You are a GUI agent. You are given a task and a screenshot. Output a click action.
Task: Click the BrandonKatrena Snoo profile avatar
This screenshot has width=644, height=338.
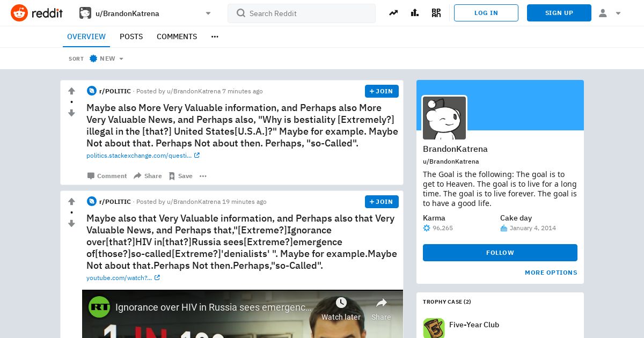tap(444, 118)
